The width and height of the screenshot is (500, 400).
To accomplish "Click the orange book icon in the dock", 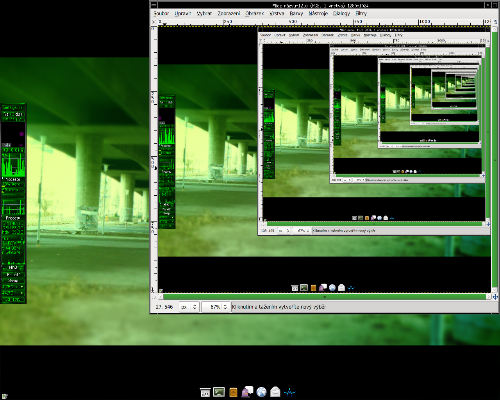I will coord(233,392).
